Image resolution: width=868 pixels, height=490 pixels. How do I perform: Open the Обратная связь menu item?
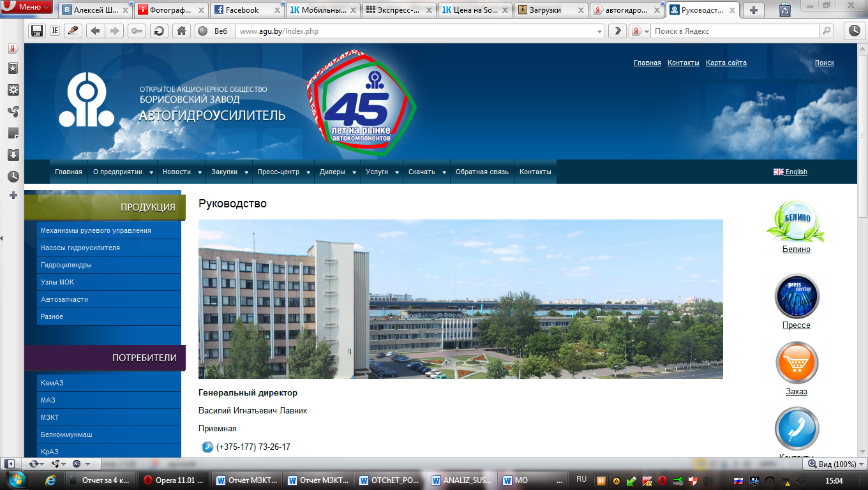pyautogui.click(x=482, y=172)
